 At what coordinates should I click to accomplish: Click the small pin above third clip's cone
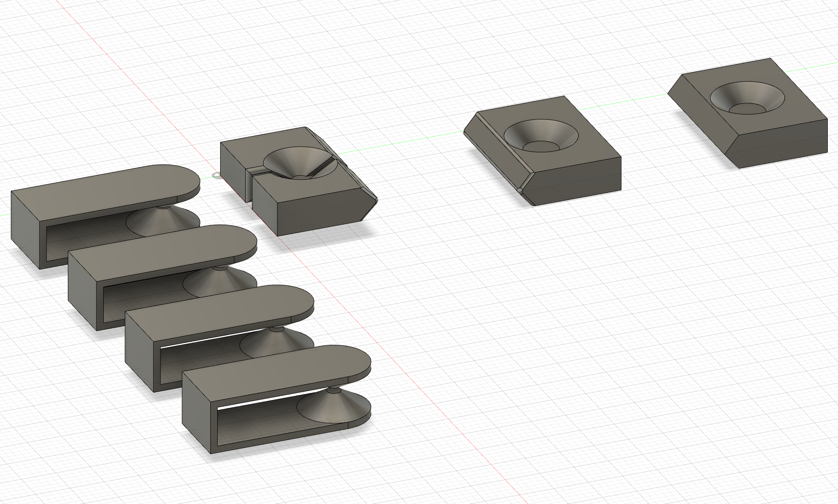(276, 329)
